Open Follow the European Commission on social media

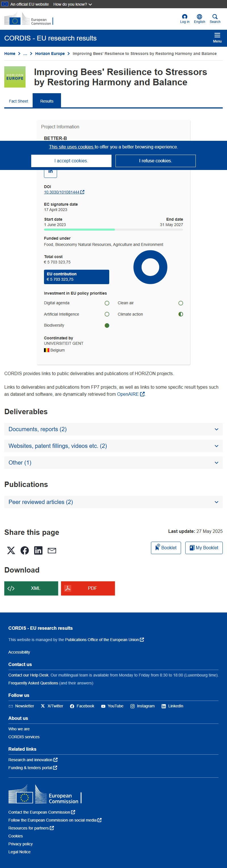(x=55, y=820)
